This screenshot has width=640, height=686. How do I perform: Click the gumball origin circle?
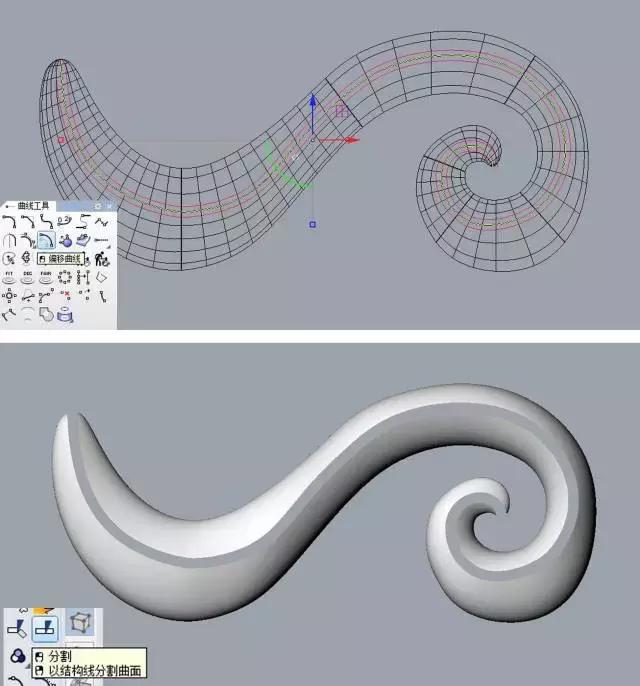[x=313, y=140]
